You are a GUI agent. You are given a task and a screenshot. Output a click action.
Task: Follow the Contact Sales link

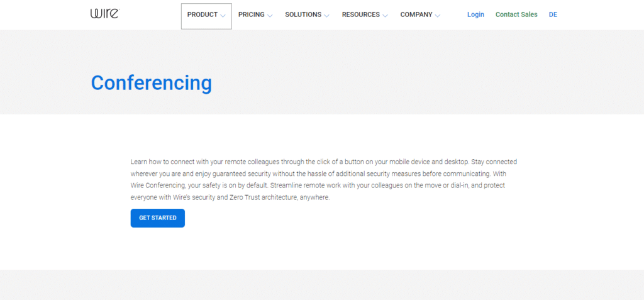coord(516,14)
